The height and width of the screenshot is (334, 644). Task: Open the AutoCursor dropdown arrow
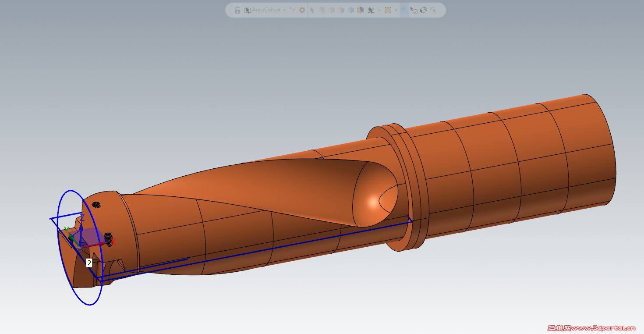(284, 10)
